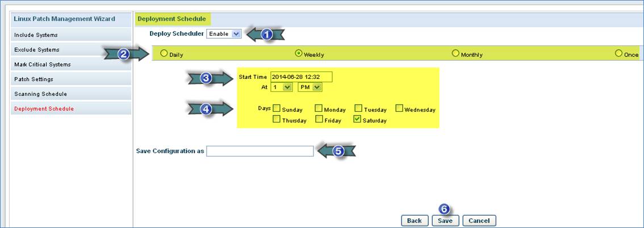
Task: Open the hour dropdown showing 1
Action: [281, 87]
